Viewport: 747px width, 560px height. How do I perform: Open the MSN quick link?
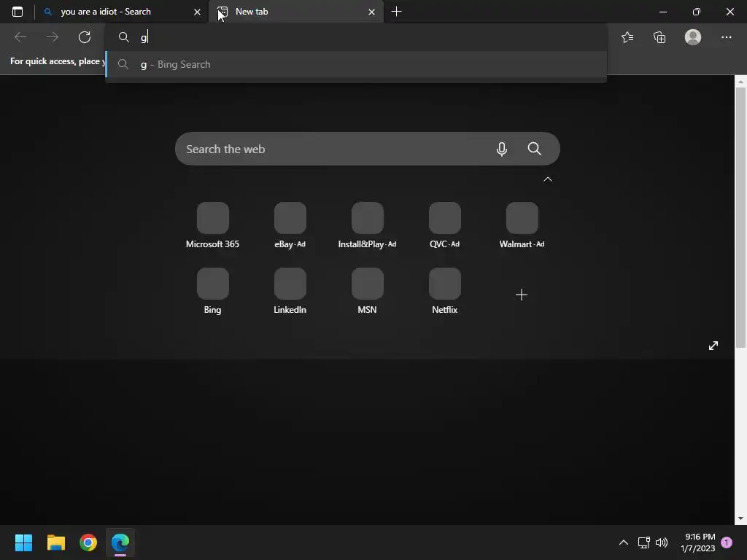[x=368, y=291]
